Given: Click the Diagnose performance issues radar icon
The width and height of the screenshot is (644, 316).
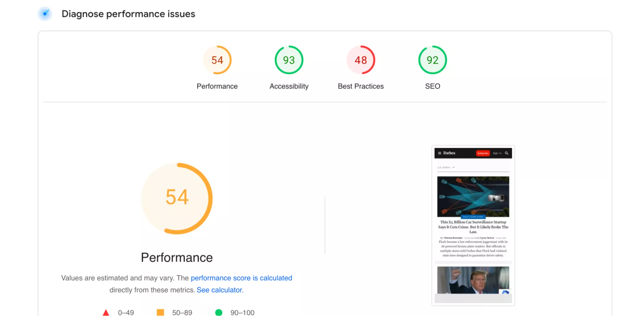Looking at the screenshot, I should coord(45,14).
